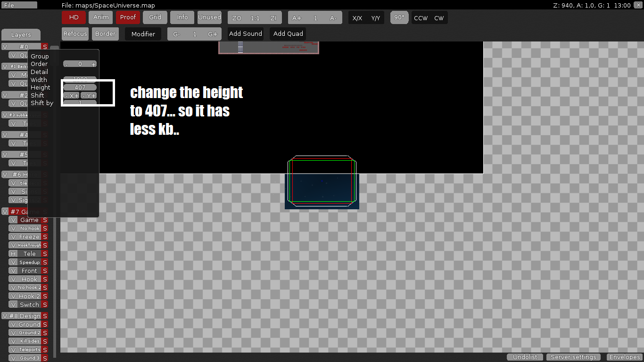
Task: Zoom out with the ZO button
Action: (237, 18)
